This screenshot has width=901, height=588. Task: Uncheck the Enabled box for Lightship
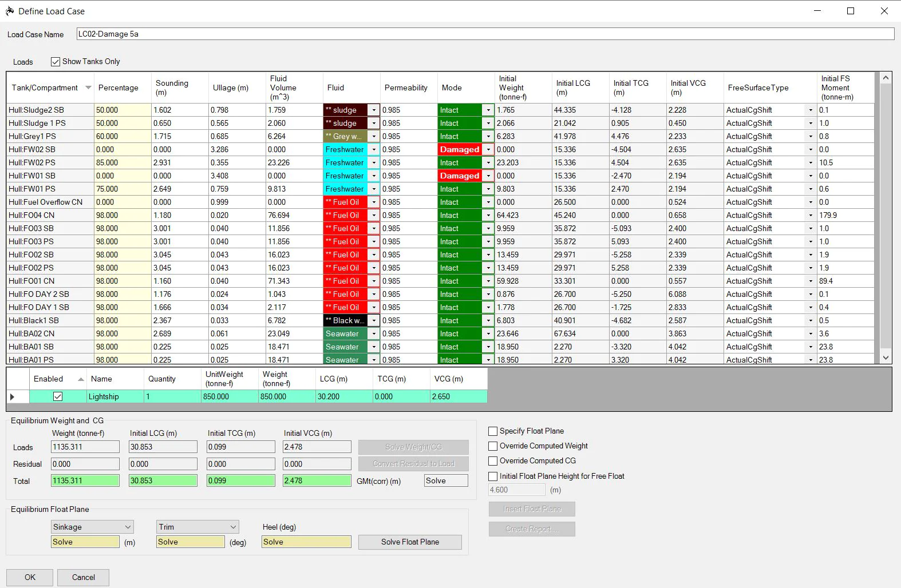pos(58,396)
